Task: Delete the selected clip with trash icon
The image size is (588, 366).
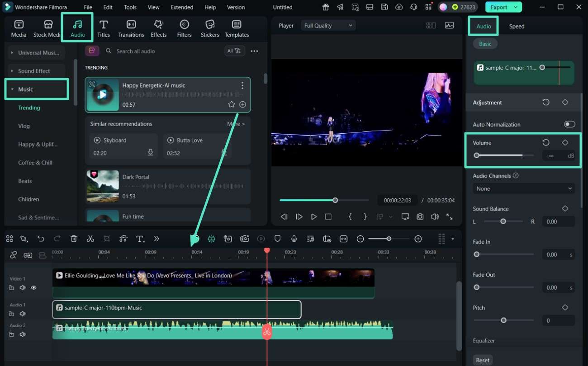Action: pyautogui.click(x=74, y=239)
